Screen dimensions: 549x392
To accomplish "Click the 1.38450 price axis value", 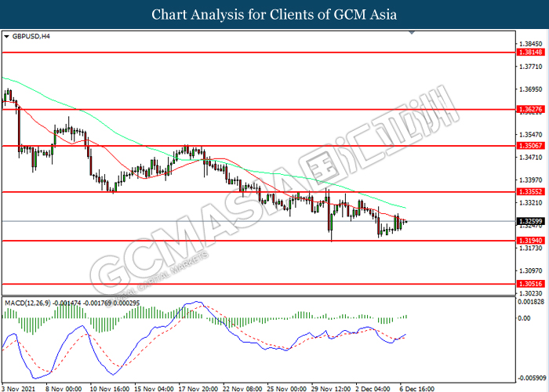I will (531, 44).
